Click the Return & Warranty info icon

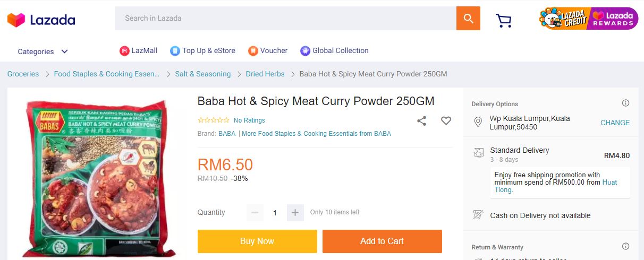click(625, 247)
